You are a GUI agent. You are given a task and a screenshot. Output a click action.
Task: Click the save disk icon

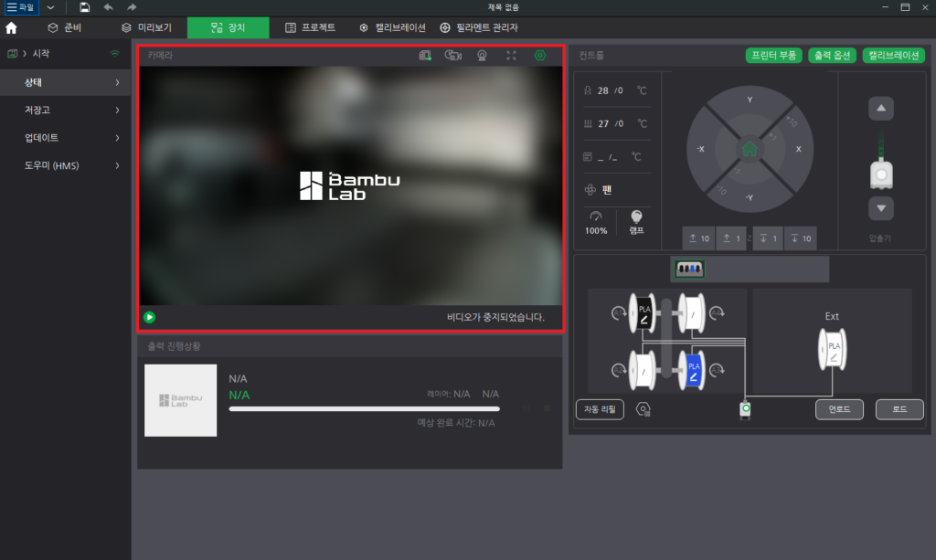84,7
